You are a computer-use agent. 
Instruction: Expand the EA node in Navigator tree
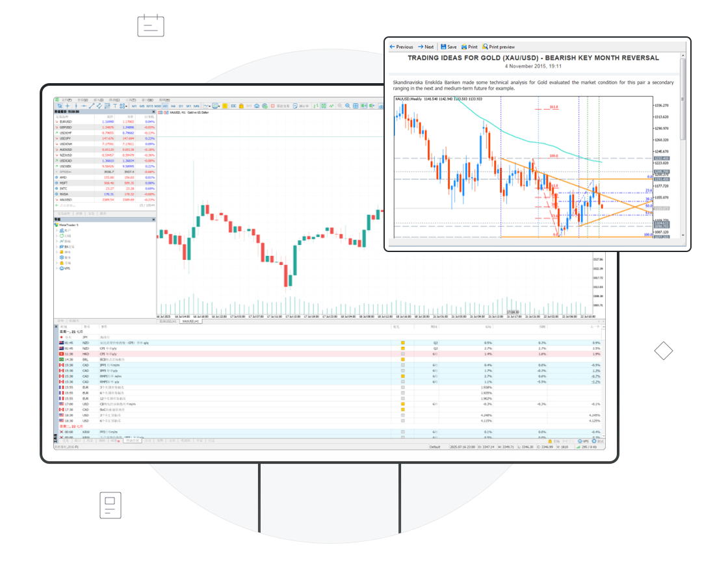(57, 246)
